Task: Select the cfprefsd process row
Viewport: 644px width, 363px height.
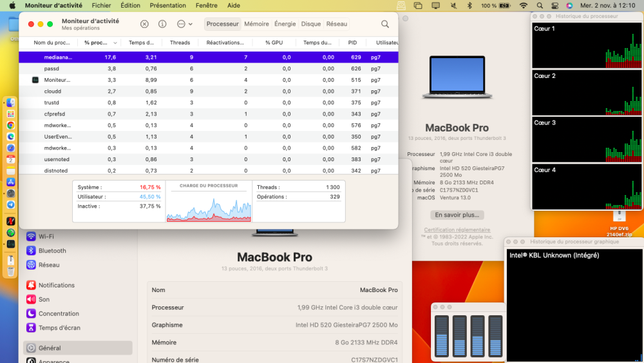Action: [x=209, y=114]
